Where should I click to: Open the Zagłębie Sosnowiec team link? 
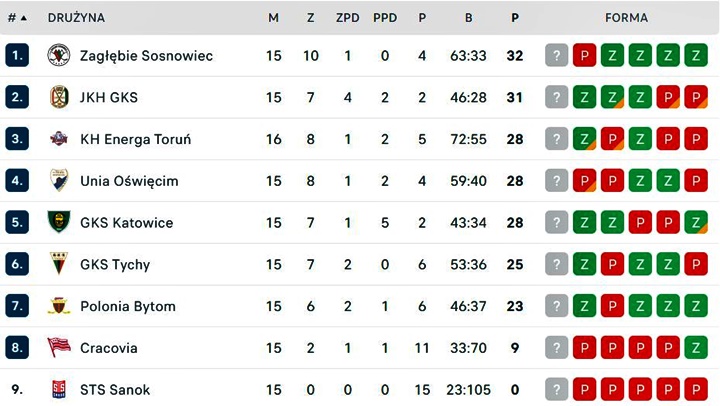pyautogui.click(x=146, y=56)
